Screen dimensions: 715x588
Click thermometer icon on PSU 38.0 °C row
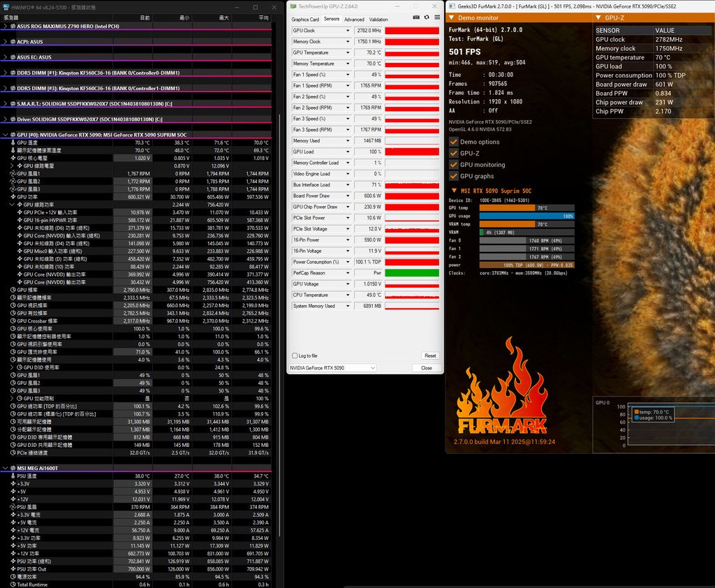[x=13, y=476]
